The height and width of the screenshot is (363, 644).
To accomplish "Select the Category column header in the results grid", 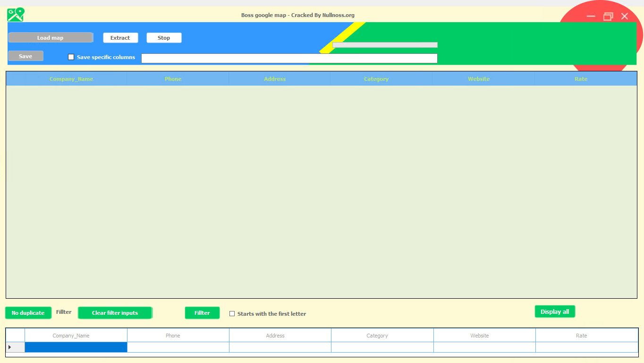I will click(x=381, y=79).
